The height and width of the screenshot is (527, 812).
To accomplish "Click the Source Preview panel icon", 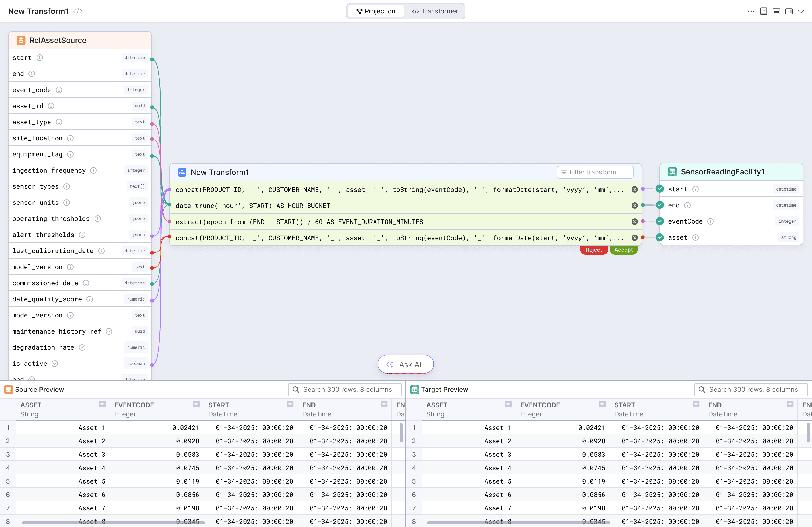I will tap(9, 389).
